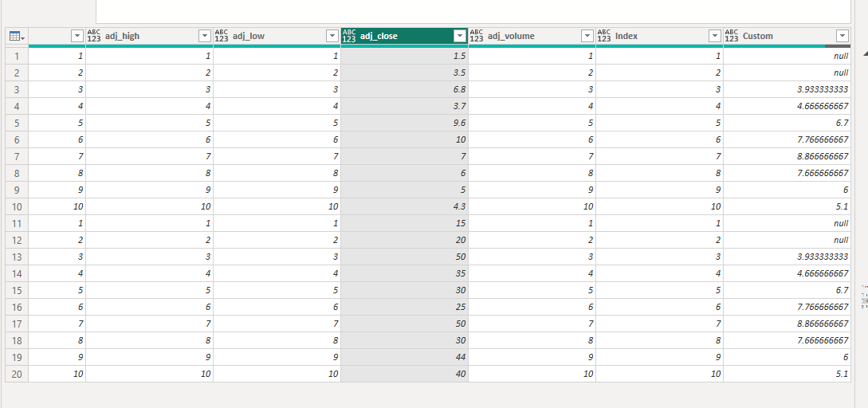Click Custom null cell in row 1

pyautogui.click(x=787, y=56)
